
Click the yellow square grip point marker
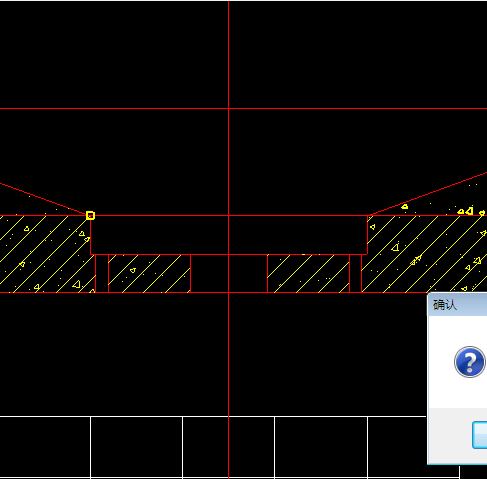(x=90, y=216)
